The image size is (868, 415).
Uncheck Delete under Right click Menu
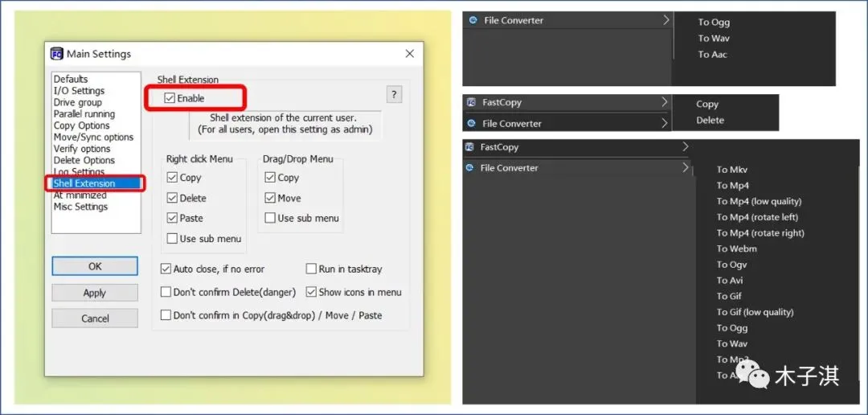click(172, 199)
